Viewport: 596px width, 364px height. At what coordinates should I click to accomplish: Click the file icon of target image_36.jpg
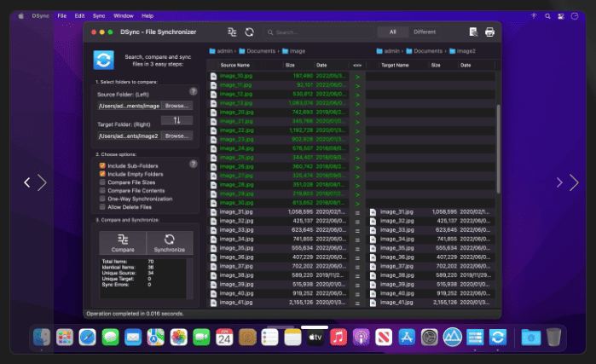click(373, 257)
